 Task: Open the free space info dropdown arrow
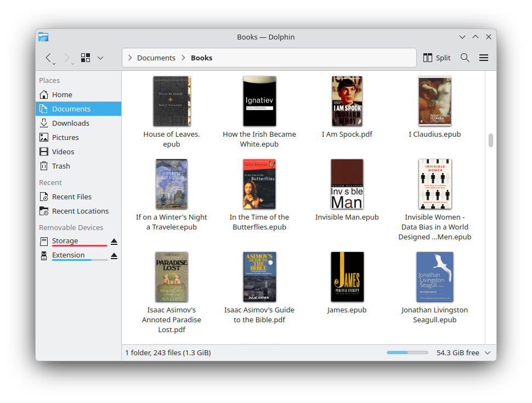click(488, 352)
